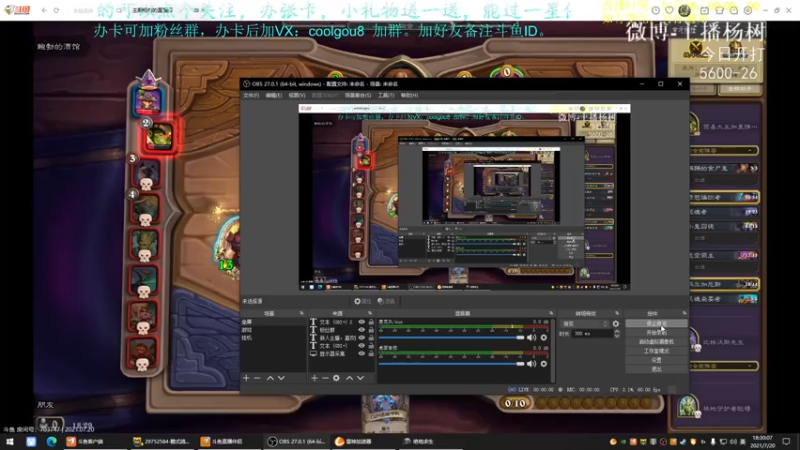
Task: Select 游戏 scene in Scenes list
Action: [x=273, y=330]
